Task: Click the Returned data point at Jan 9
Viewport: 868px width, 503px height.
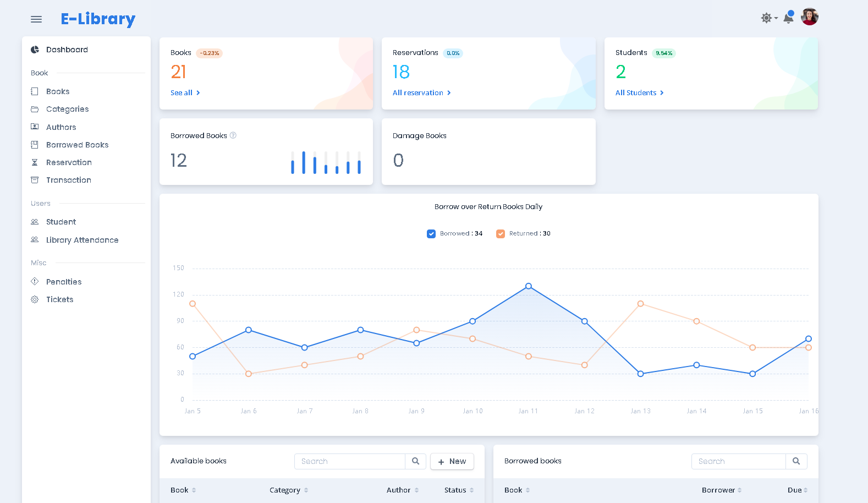Action: 416,330
